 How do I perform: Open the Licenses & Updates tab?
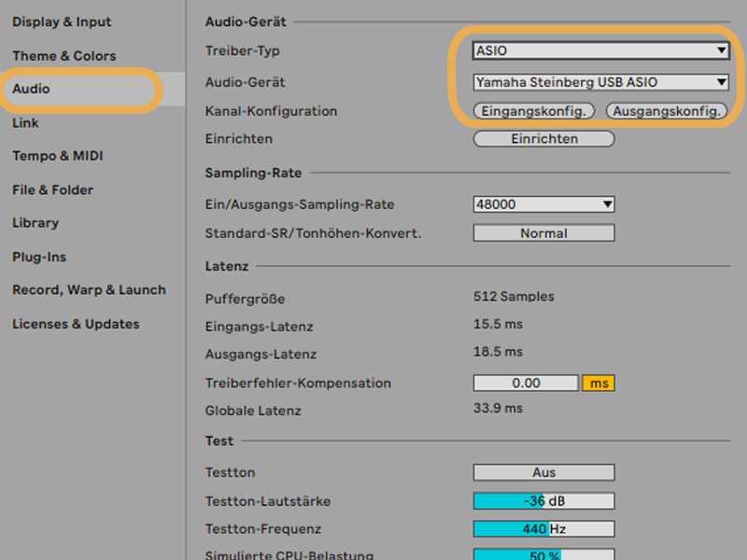pos(76,324)
